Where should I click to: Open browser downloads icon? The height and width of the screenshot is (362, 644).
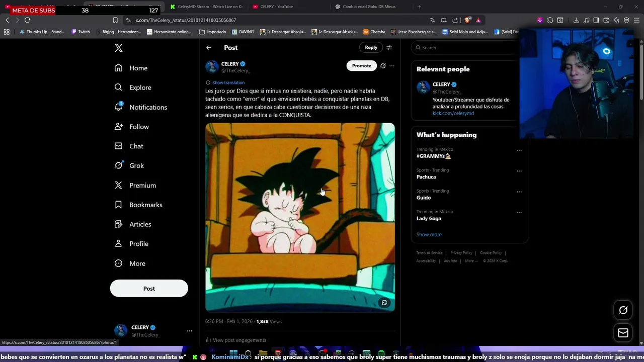click(x=576, y=20)
